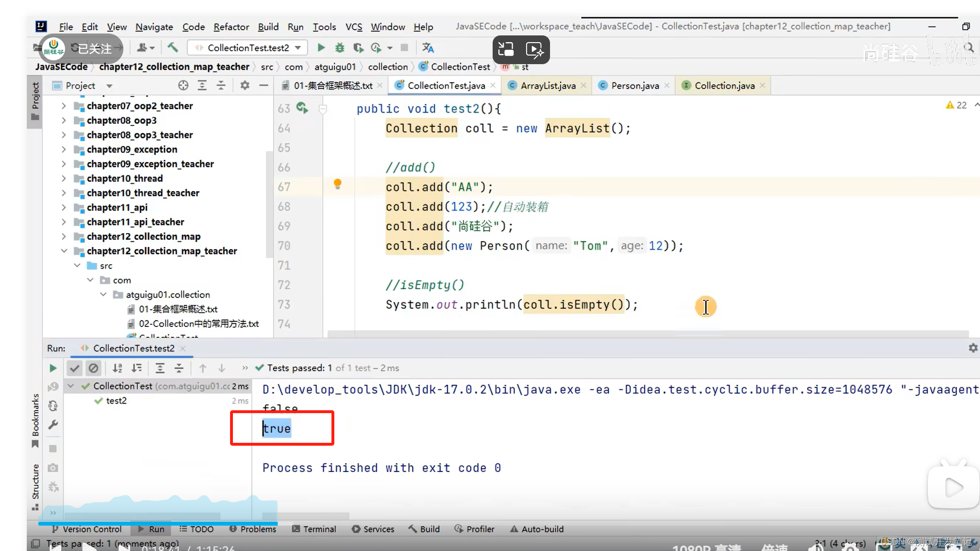Close the 01-集合框架概述.txt tab
The height and width of the screenshot is (551, 980).
[380, 85]
